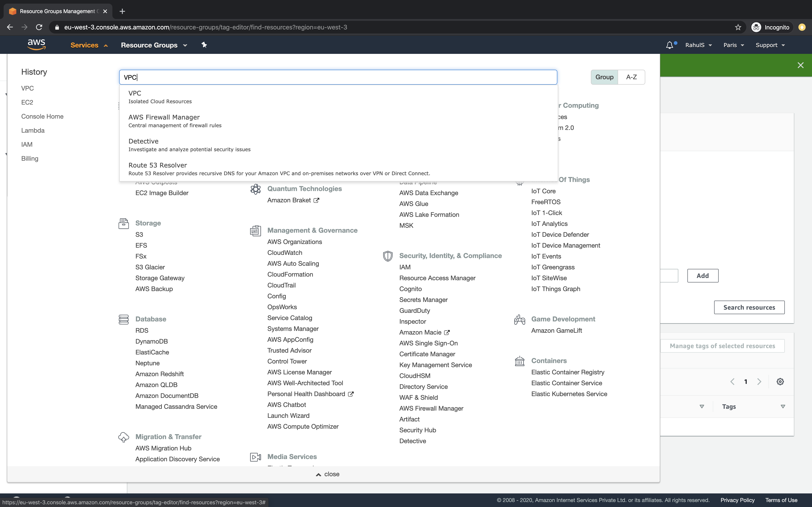The image size is (812, 507).
Task: Open the external link beside Amazon Braket
Action: (317, 200)
